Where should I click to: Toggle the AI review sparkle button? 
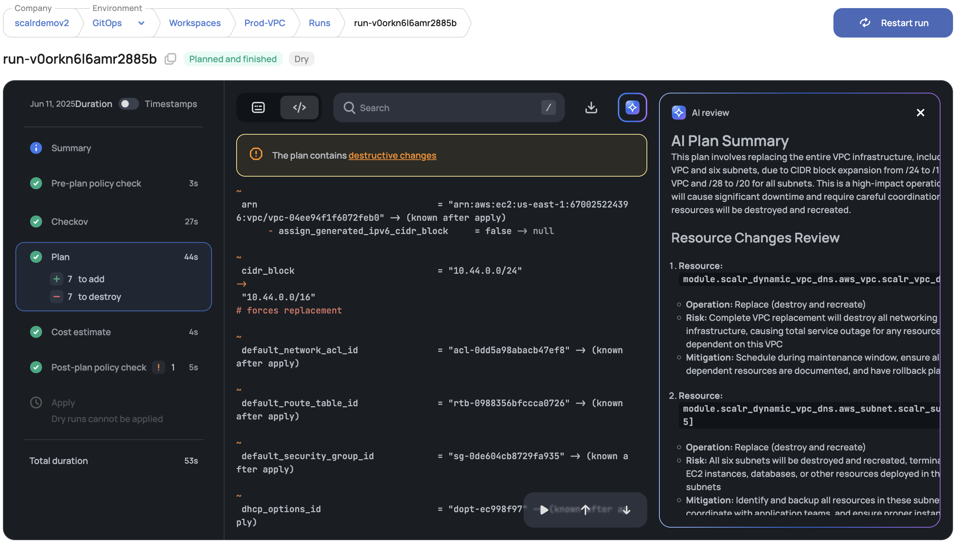pyautogui.click(x=632, y=107)
